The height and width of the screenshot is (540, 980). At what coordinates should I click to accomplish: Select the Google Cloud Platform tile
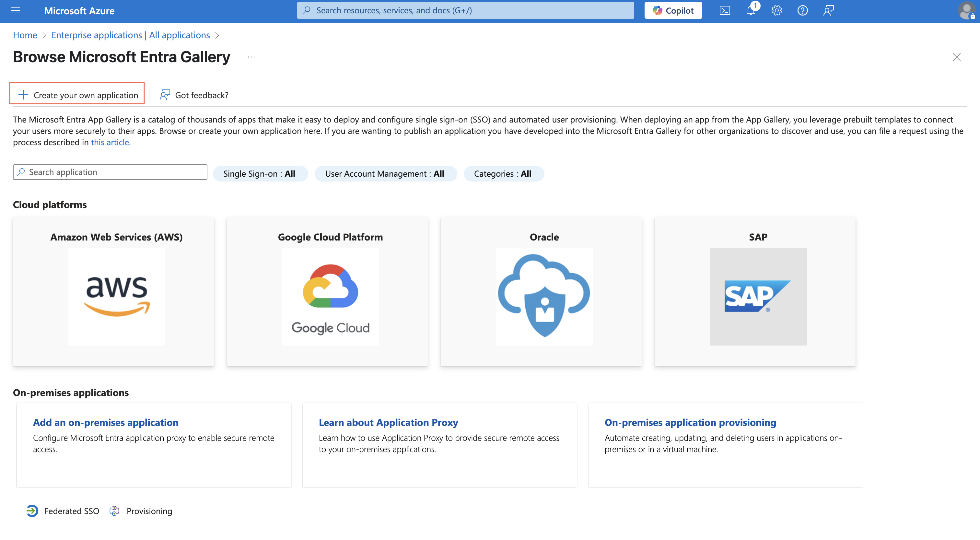tap(327, 291)
